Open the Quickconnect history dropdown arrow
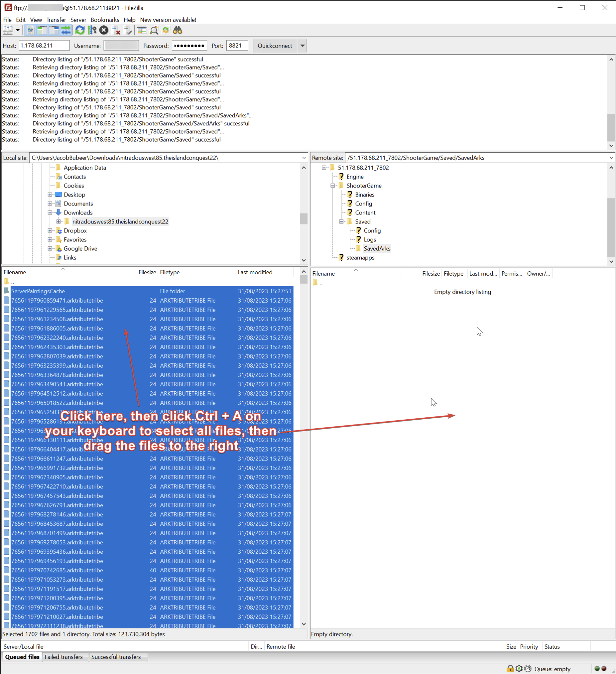This screenshot has width=616, height=674. (302, 46)
